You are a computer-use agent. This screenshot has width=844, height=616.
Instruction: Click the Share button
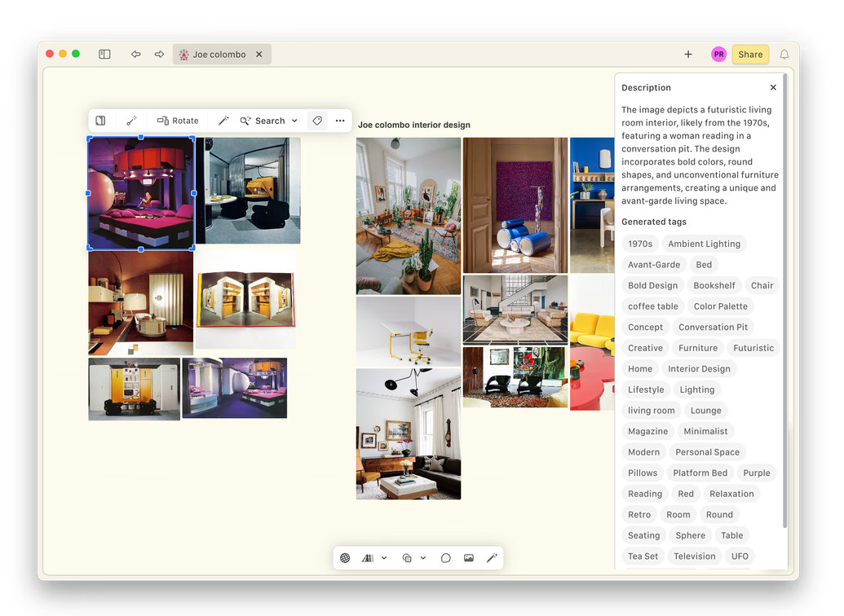pyautogui.click(x=750, y=55)
